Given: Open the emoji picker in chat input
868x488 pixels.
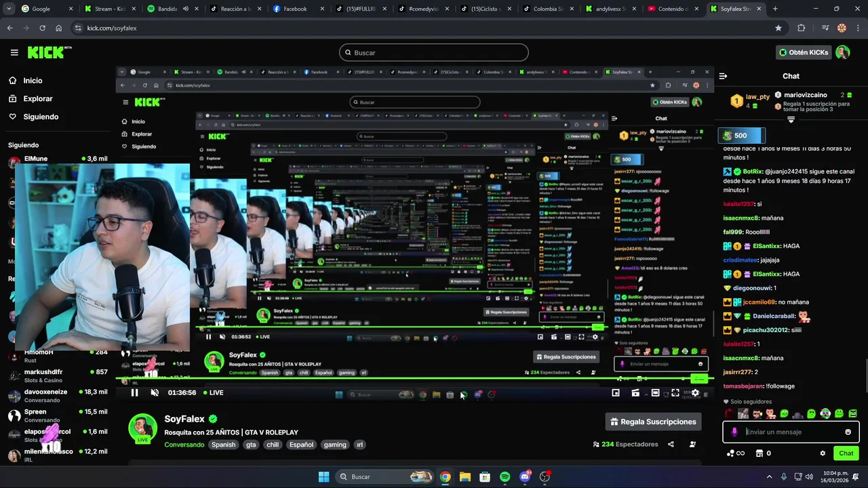Looking at the screenshot, I should coord(848,432).
